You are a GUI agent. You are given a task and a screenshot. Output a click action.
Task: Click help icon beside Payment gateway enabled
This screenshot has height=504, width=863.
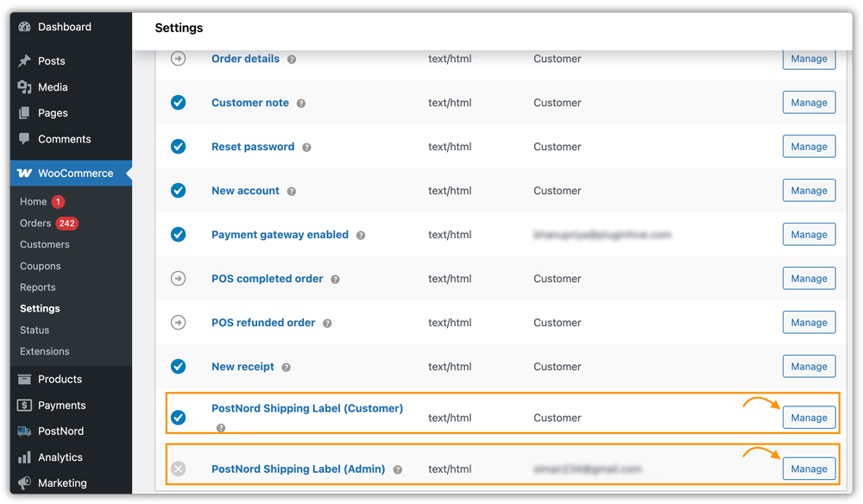361,236
